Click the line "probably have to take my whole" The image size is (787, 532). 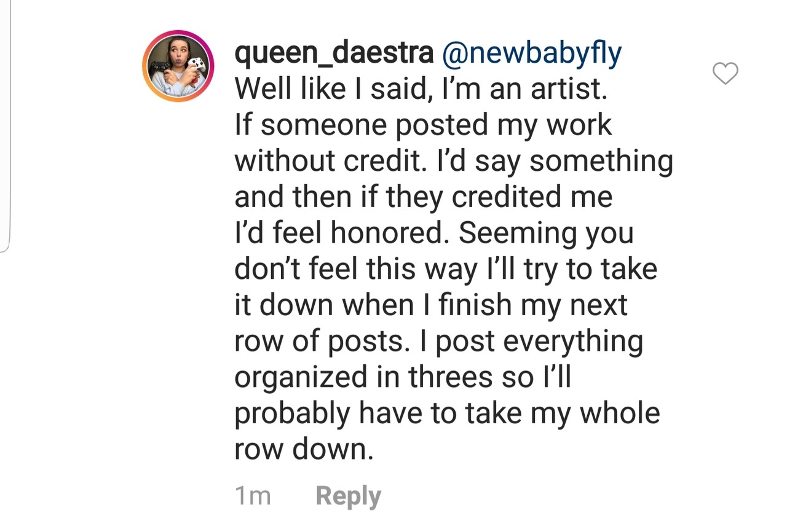click(446, 413)
